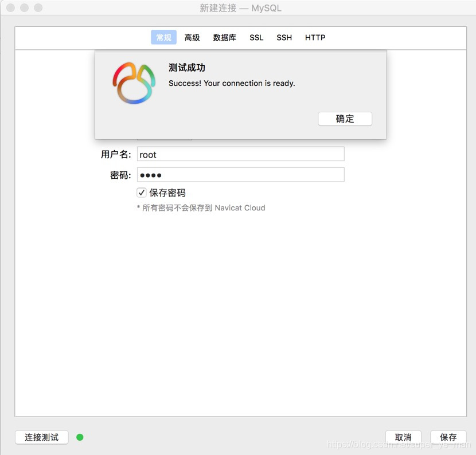Click the Navicat Cloud password note
The image size is (476, 455).
[201, 208]
